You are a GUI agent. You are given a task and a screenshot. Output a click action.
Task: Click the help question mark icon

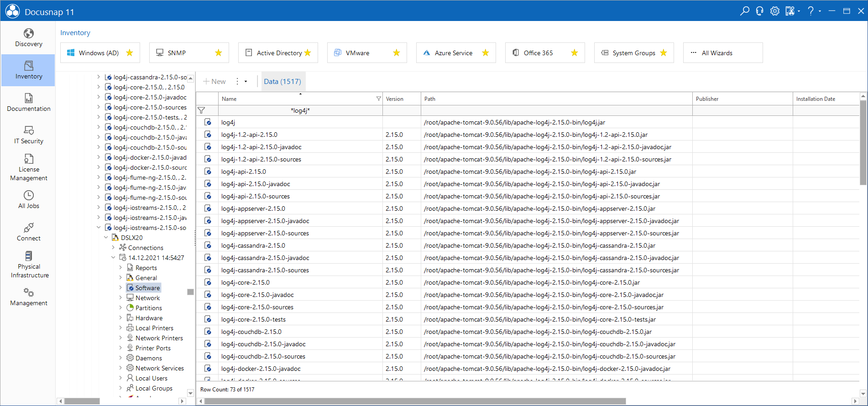click(x=811, y=11)
